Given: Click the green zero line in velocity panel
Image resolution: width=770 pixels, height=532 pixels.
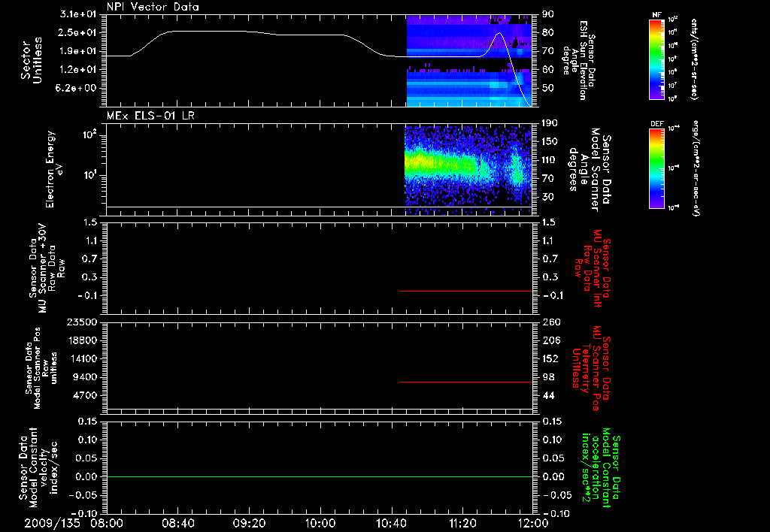Looking at the screenshot, I should (x=320, y=476).
